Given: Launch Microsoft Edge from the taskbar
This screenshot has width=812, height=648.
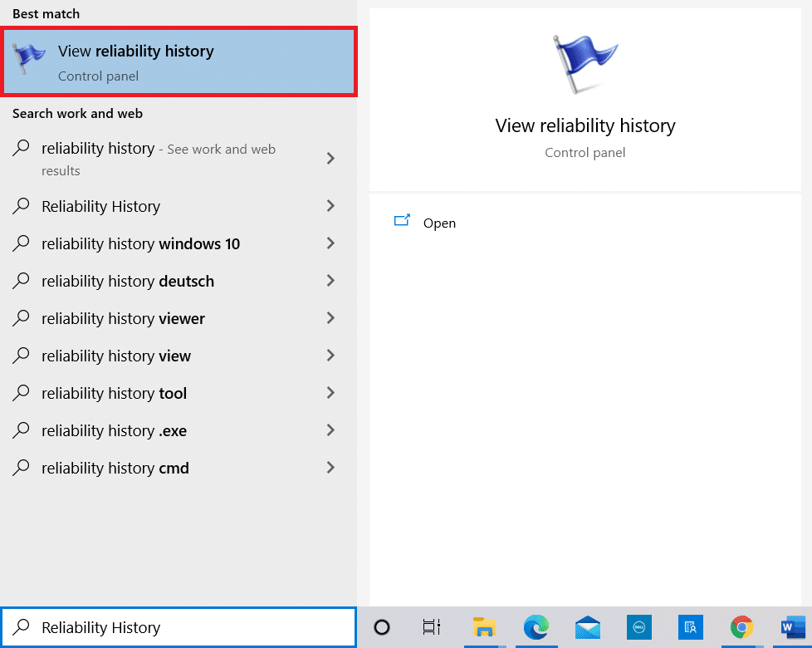Looking at the screenshot, I should pyautogui.click(x=537, y=627).
